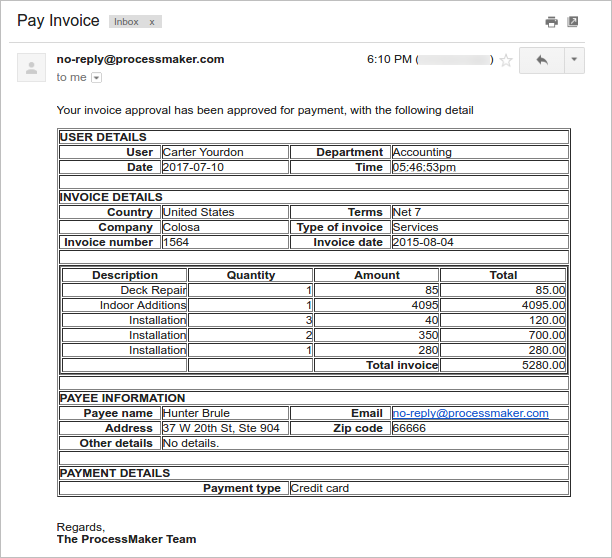612x558 pixels.
Task: Remove the Inbox label with x
Action: tap(152, 22)
